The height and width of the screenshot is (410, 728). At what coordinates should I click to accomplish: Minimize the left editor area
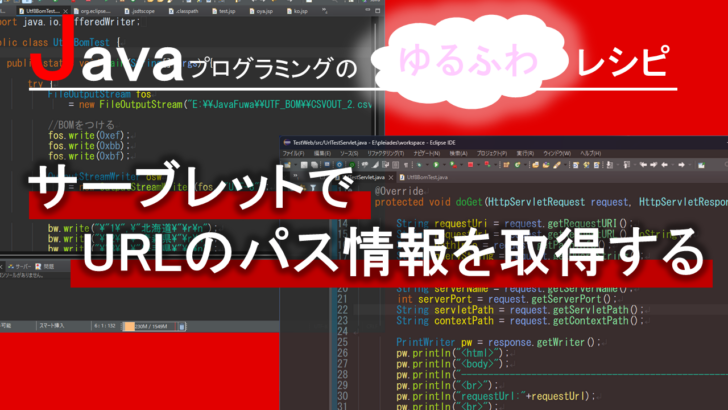(x=368, y=10)
